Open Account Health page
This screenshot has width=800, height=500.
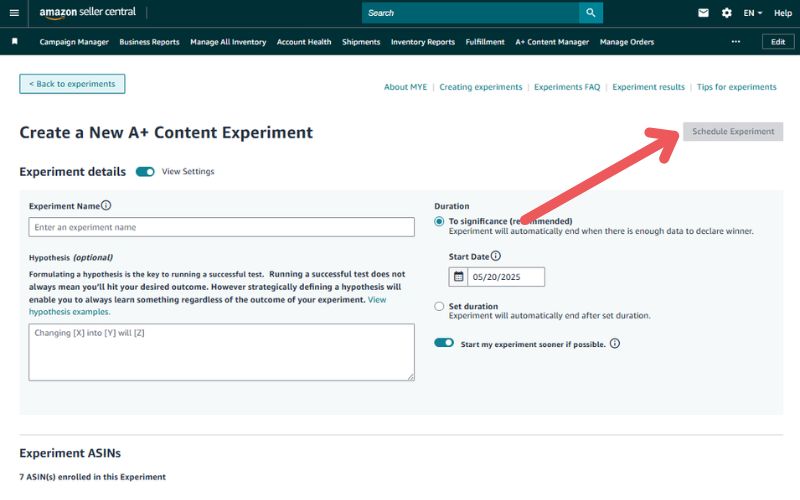coord(304,42)
